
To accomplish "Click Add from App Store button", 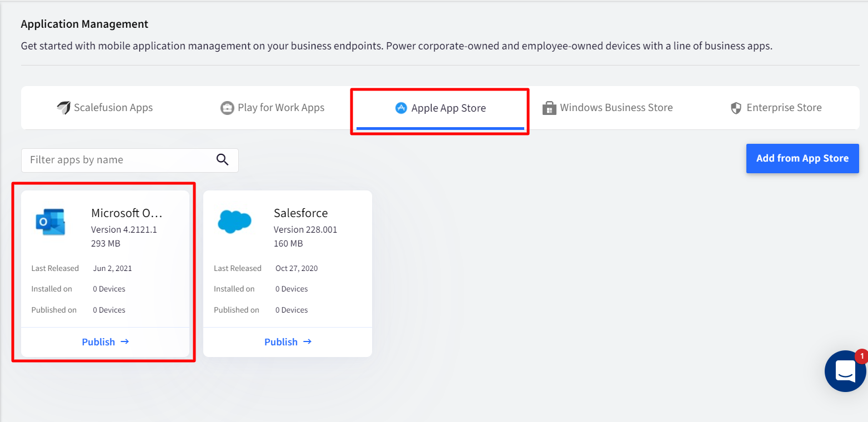I will click(x=802, y=158).
